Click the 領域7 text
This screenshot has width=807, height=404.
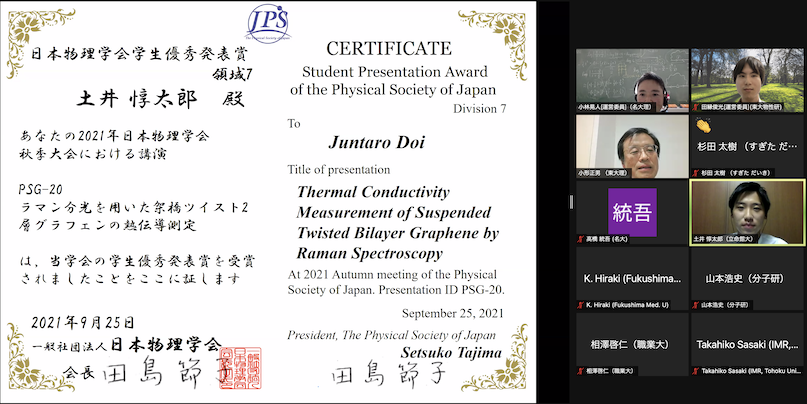pyautogui.click(x=233, y=75)
